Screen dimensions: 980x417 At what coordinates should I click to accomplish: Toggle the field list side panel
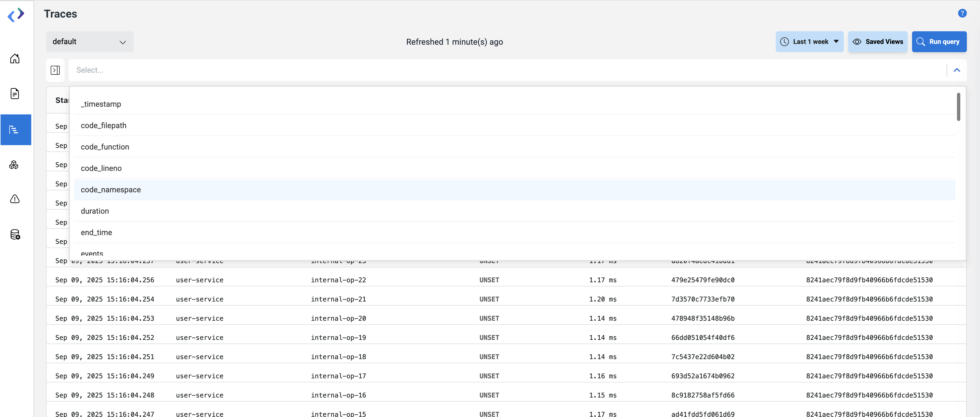pyautogui.click(x=55, y=70)
